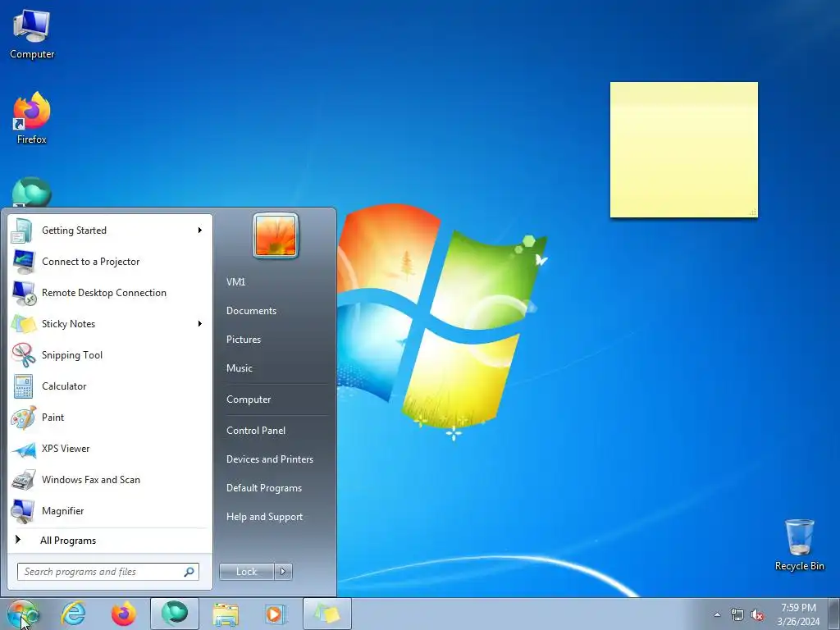This screenshot has width=840, height=630.
Task: Show hidden system tray icons
Action: (717, 614)
